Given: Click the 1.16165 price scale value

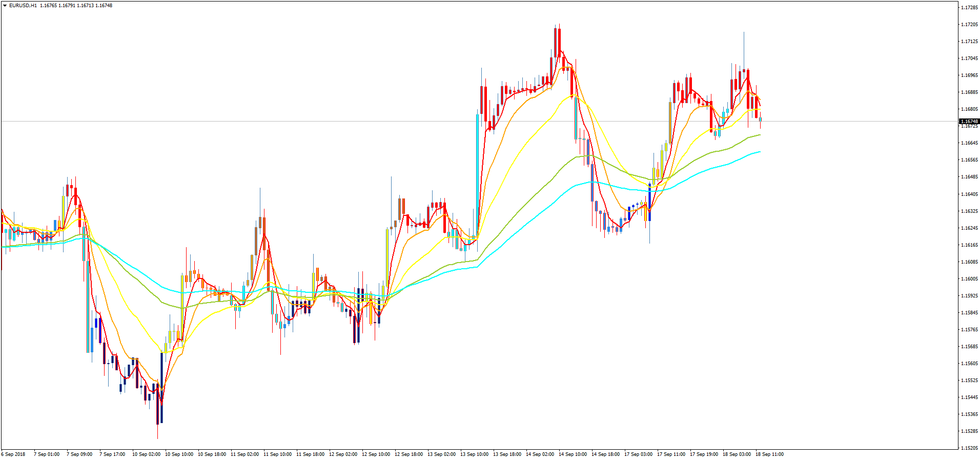Looking at the screenshot, I should (x=969, y=245).
